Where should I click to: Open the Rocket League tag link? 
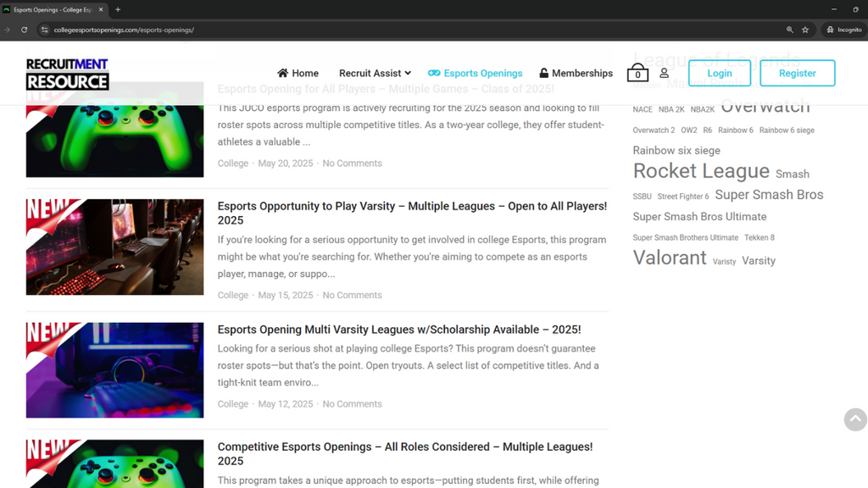click(701, 171)
